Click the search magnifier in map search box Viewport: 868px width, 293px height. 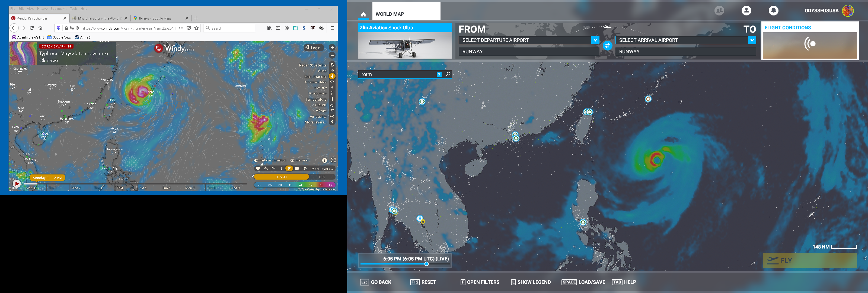[448, 74]
